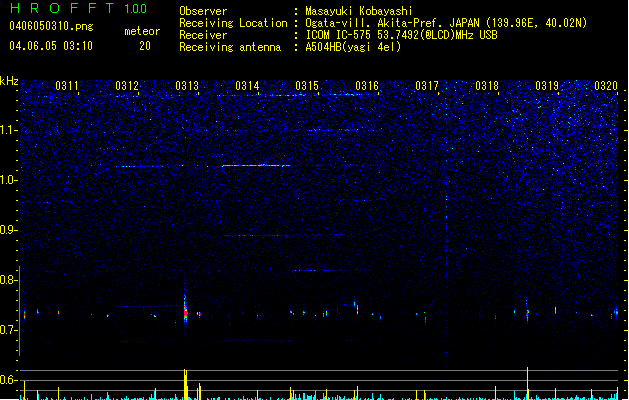Click the 'Observer' field label
Image resolution: width=629 pixels, height=400 pixels.
click(x=203, y=11)
